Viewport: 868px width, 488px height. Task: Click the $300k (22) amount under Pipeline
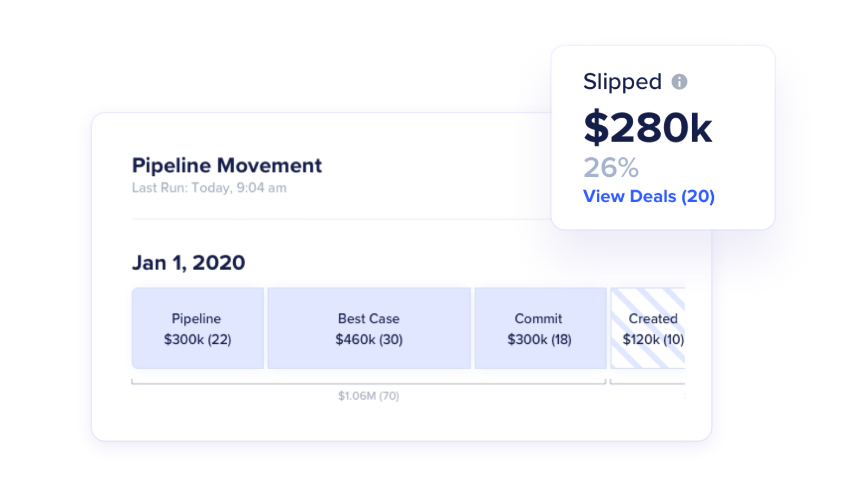197,339
